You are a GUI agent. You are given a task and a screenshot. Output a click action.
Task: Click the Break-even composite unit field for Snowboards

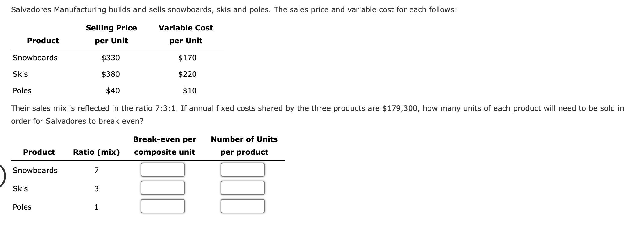tap(163, 170)
